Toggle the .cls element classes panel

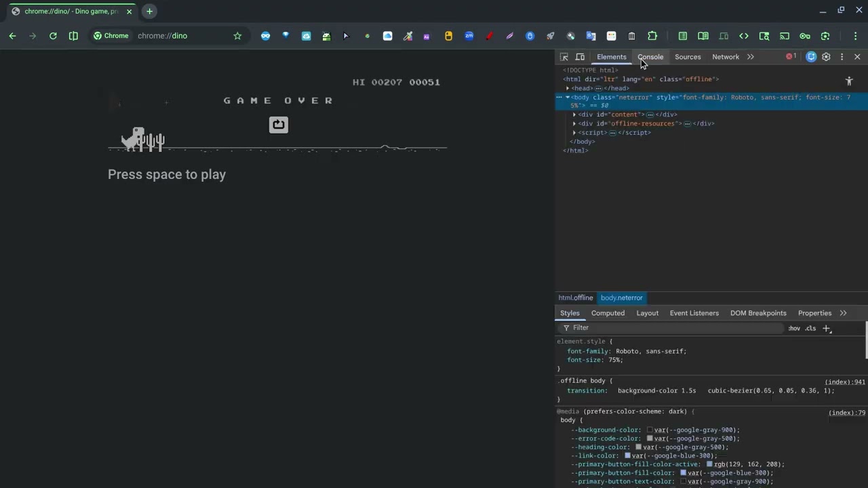[x=810, y=328]
